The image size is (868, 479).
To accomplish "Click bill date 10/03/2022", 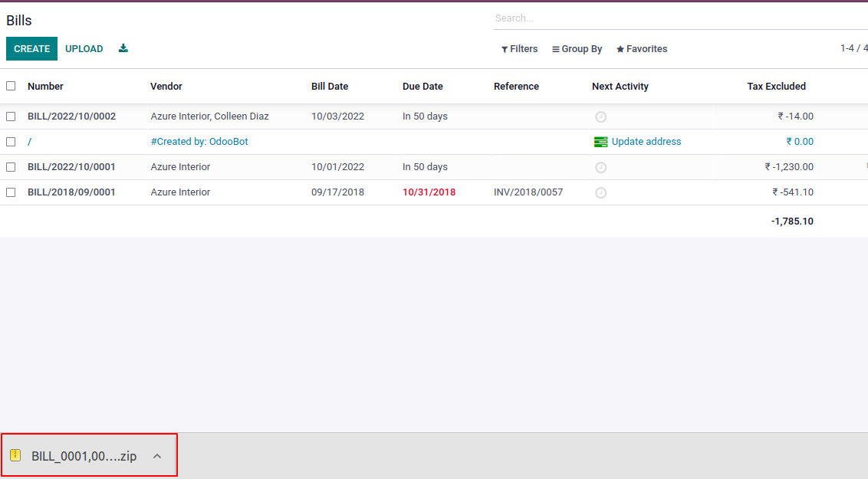I will click(337, 116).
